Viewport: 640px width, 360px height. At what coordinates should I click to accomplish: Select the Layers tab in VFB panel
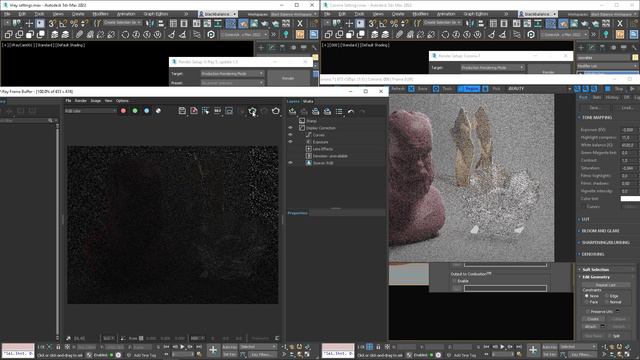point(293,101)
